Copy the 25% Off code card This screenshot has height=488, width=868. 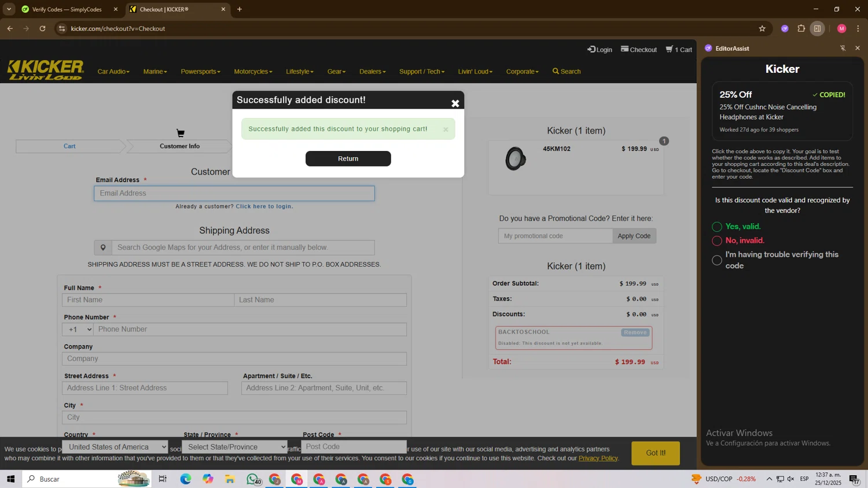tap(782, 112)
